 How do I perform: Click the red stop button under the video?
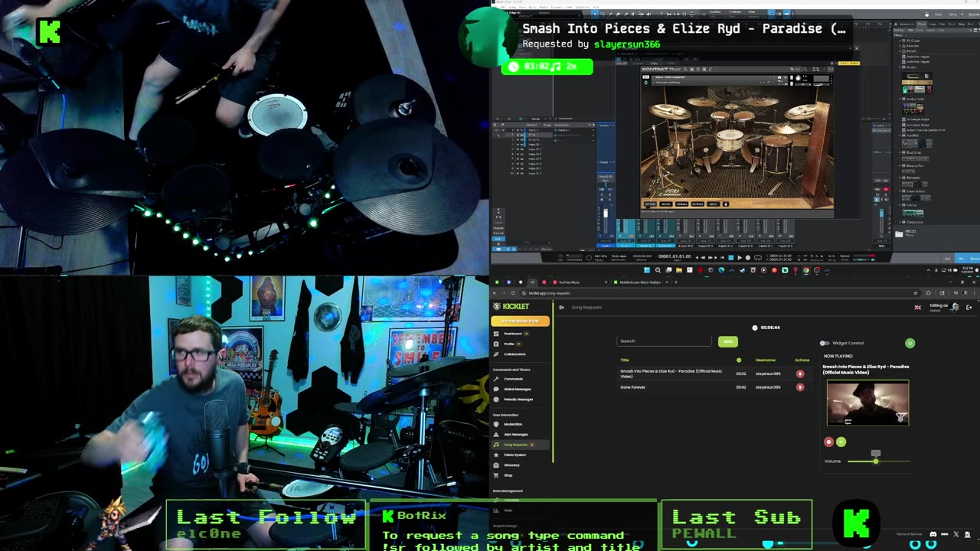coord(828,442)
